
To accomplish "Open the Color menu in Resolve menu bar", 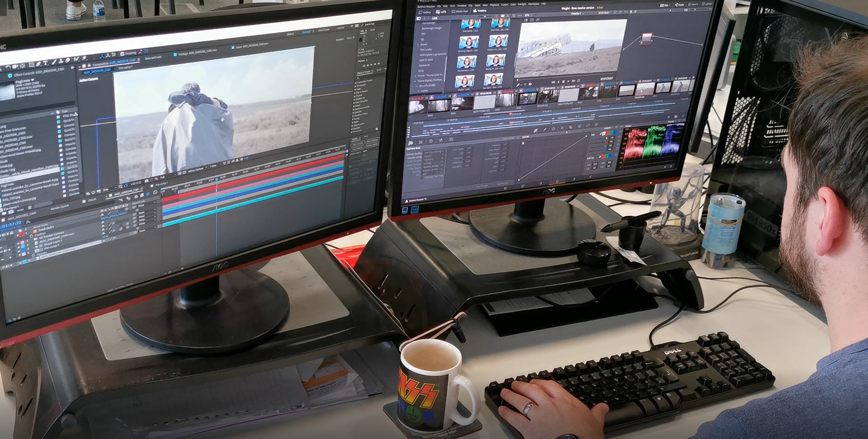I will [513, 5].
